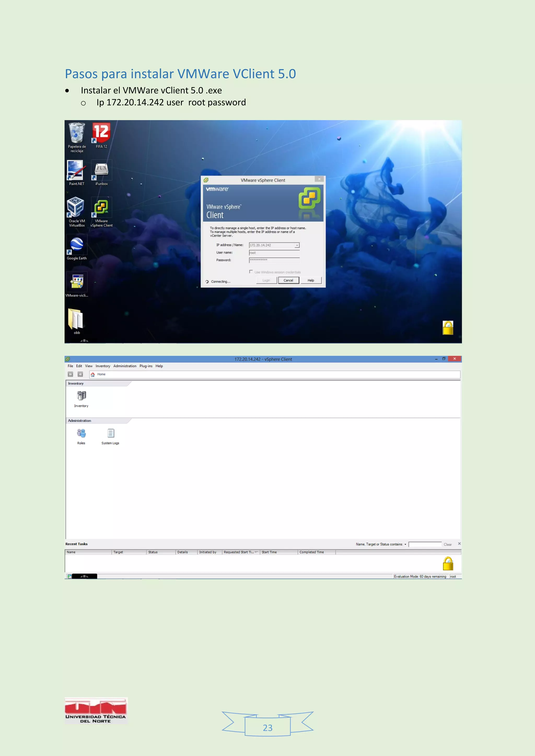Click the Home icon in the navigation bar
Image resolution: width=535 pixels, height=756 pixels.
pyautogui.click(x=92, y=374)
